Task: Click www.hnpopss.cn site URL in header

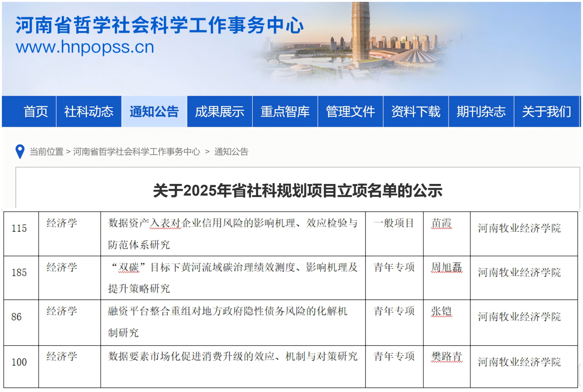Action: 85,47
